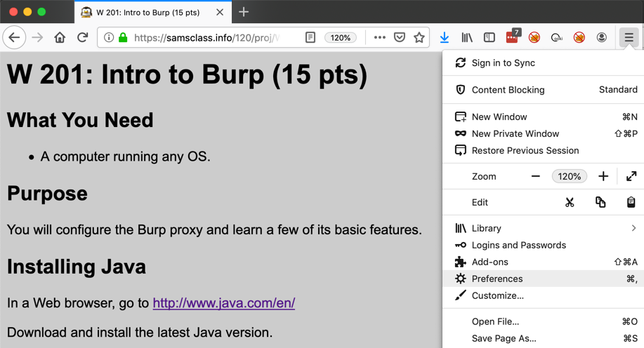Bookmark this page with the star

tap(419, 38)
